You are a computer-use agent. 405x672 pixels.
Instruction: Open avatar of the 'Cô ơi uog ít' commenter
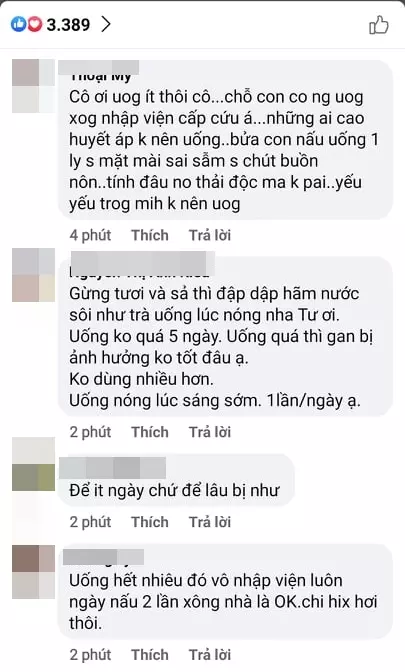pos(33,86)
